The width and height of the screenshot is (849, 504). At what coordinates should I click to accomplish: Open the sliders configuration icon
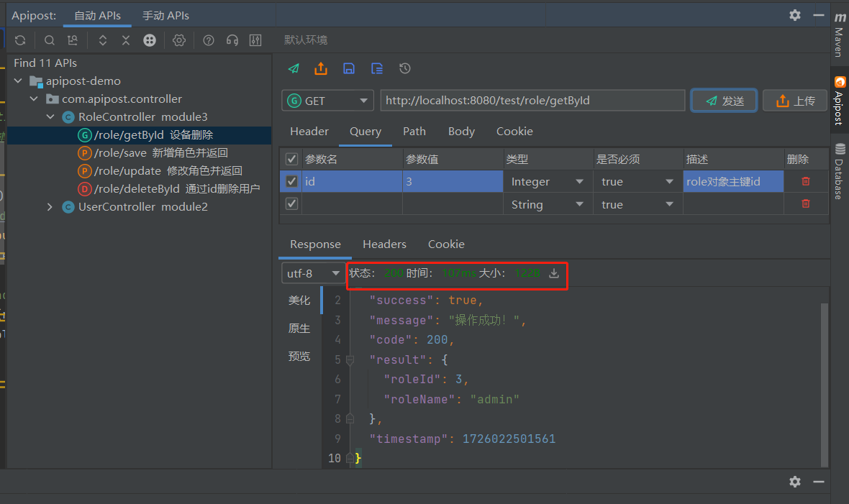[x=255, y=40]
